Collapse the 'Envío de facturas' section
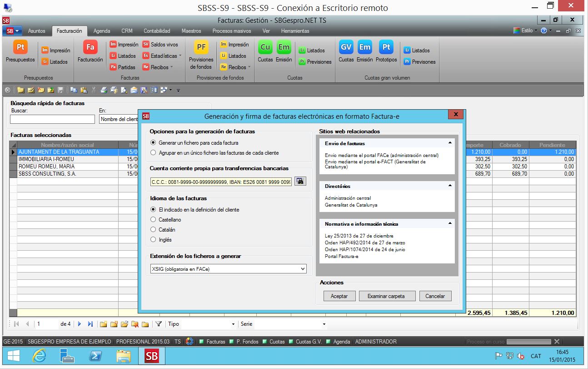The height and width of the screenshot is (369, 588). [x=450, y=143]
